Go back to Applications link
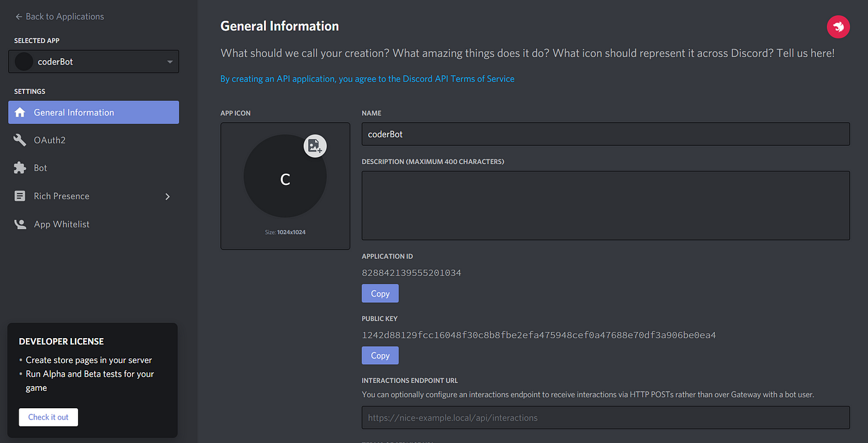The image size is (868, 443). coord(60,17)
